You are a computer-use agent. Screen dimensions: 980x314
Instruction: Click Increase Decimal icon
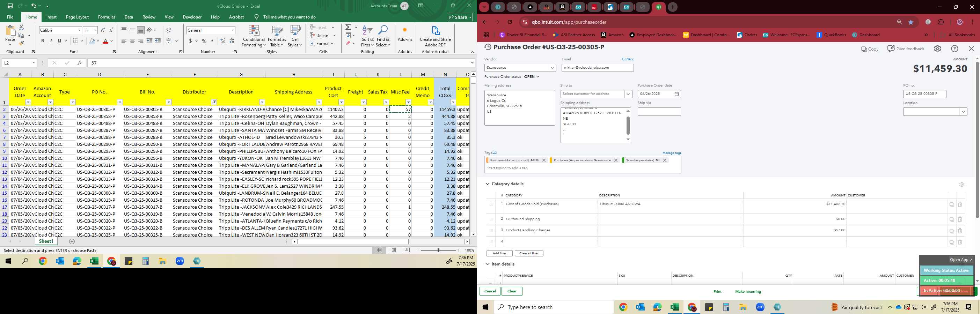tap(223, 41)
